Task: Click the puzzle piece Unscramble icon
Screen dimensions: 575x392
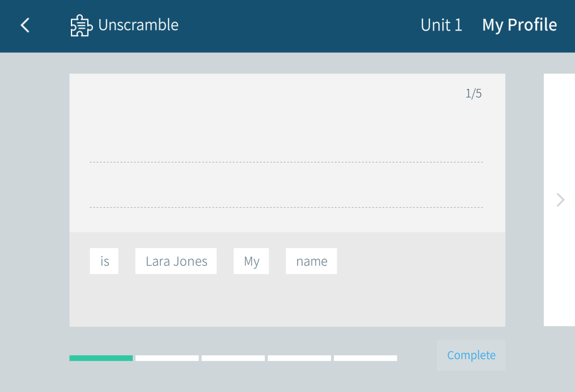Action: click(x=81, y=25)
